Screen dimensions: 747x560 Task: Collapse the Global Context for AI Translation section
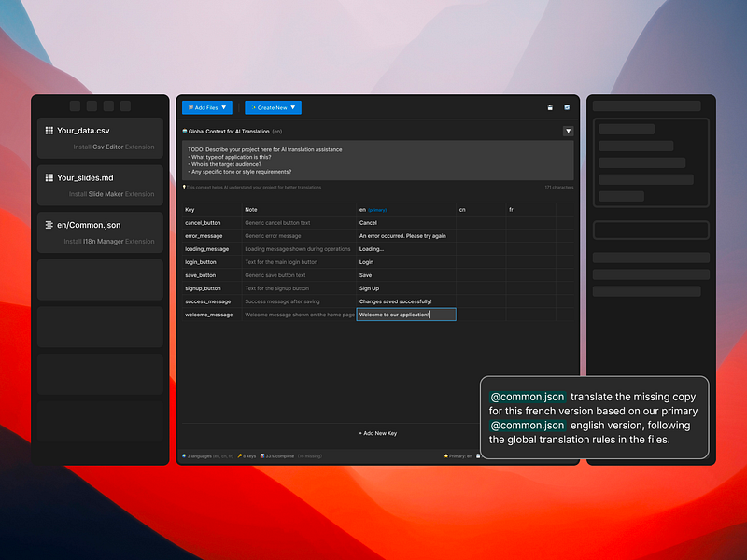[x=568, y=131]
